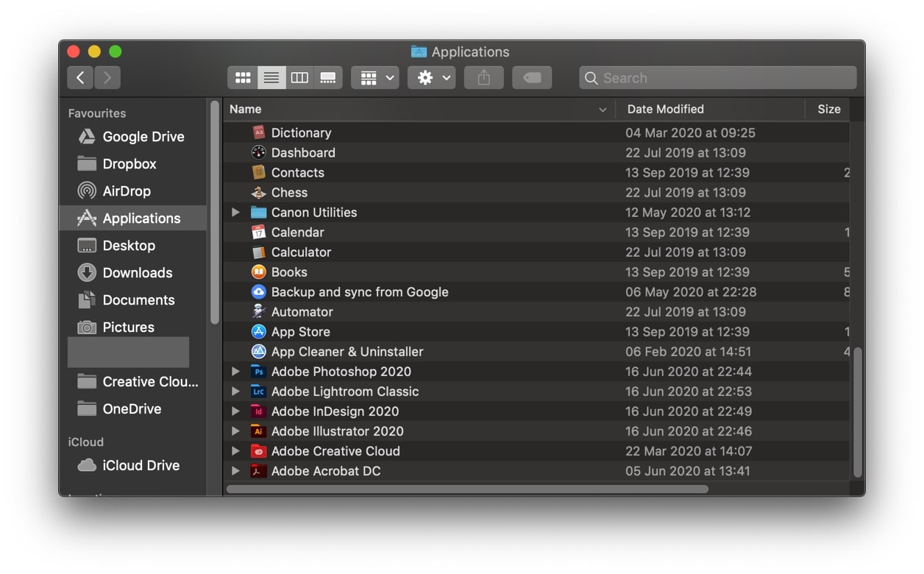Click the date '12 May 2020 at 13:12'
Image resolution: width=924 pixels, height=574 pixels.
click(688, 212)
